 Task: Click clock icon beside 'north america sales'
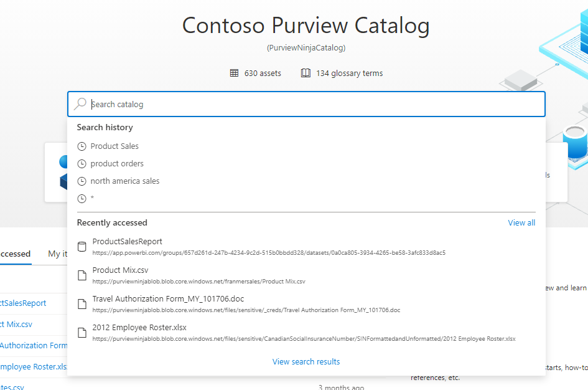click(82, 181)
